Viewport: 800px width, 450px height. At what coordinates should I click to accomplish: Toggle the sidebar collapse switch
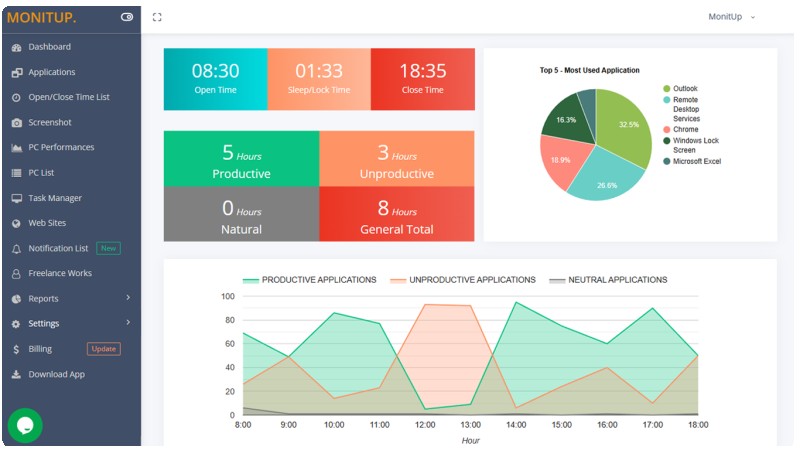pyautogui.click(x=127, y=17)
